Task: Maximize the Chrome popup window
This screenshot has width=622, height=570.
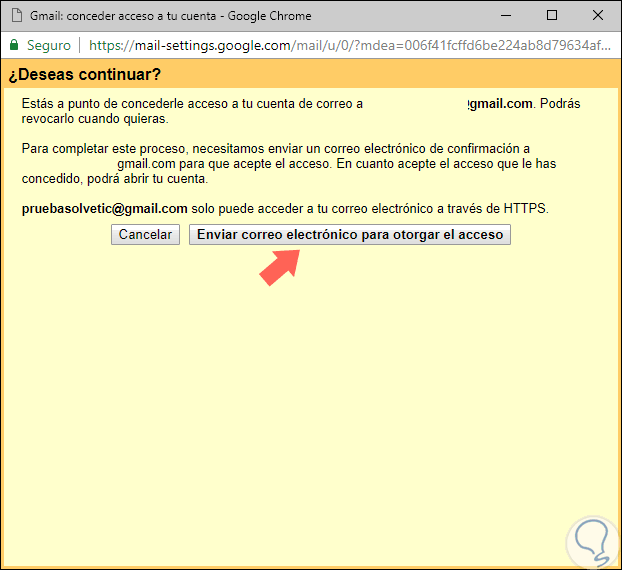Action: point(552,15)
